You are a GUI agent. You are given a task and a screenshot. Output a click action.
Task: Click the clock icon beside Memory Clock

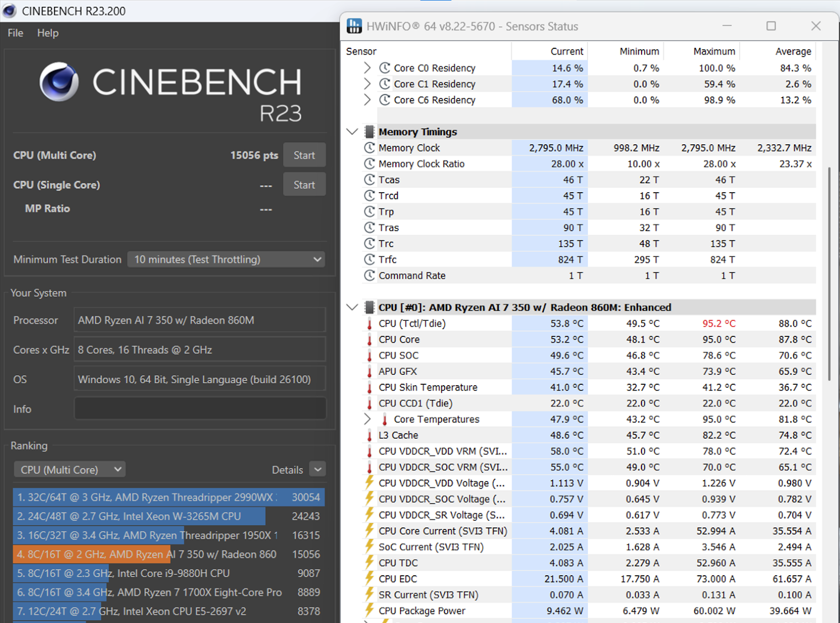[x=370, y=148]
